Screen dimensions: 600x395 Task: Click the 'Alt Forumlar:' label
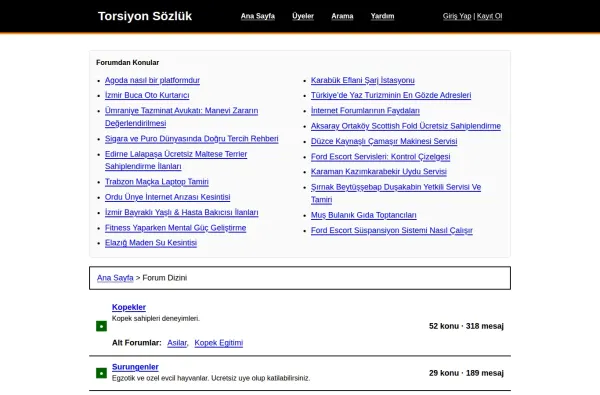click(137, 343)
